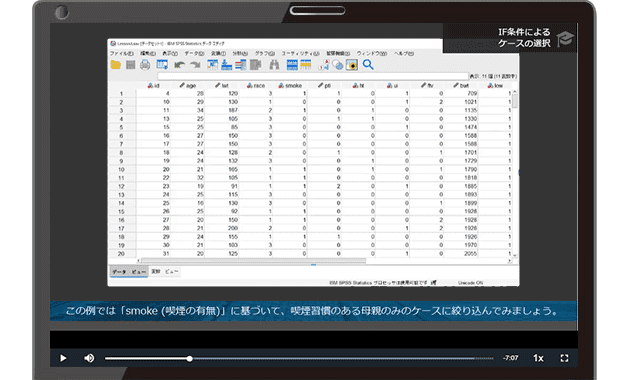Click the Value labels toolbar icon
This screenshot has width=630, height=380.
tap(324, 65)
